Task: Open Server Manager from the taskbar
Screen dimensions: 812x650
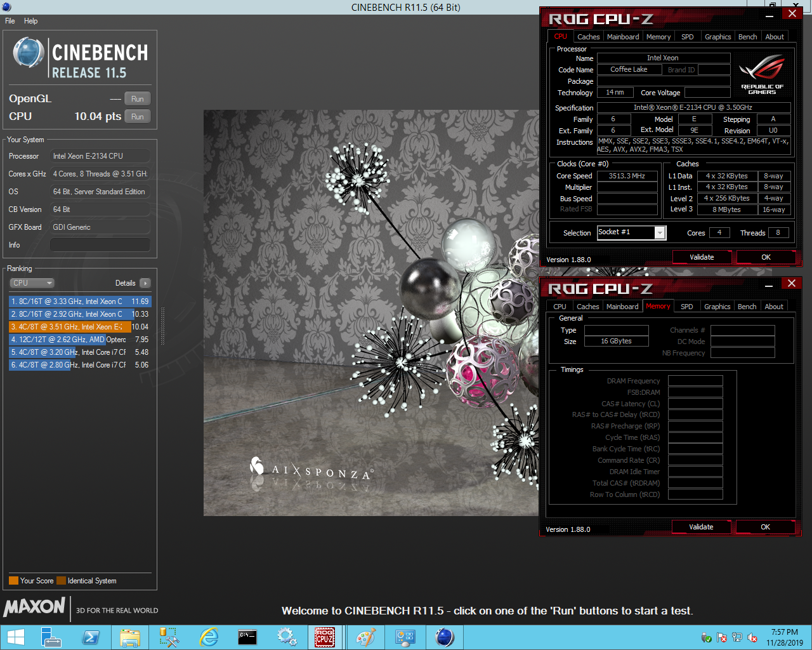Action: [x=51, y=637]
